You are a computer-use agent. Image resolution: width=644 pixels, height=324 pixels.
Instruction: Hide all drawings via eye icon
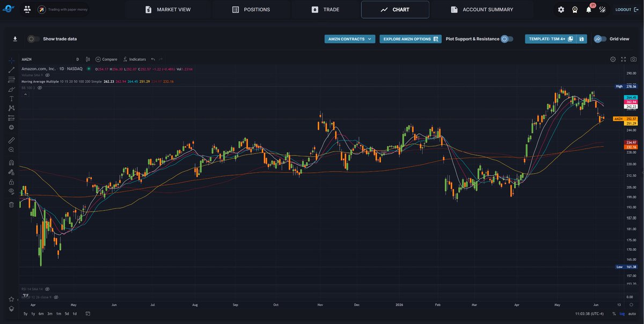[x=11, y=192]
